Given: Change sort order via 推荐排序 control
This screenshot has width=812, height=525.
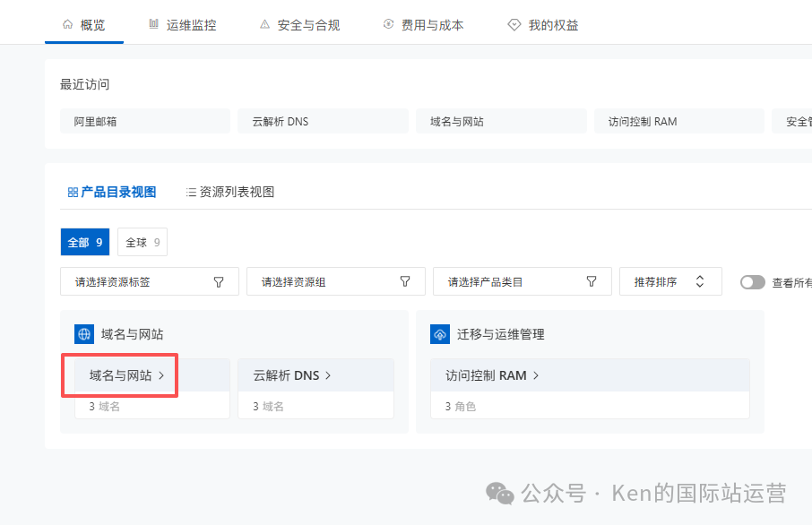Looking at the screenshot, I should click(x=670, y=280).
